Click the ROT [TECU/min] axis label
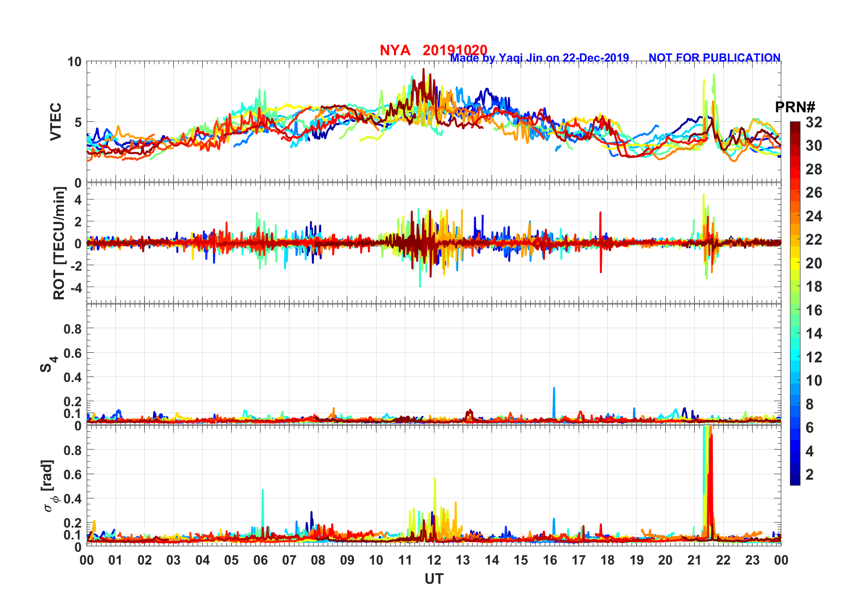The height and width of the screenshot is (607, 868). click(x=59, y=243)
